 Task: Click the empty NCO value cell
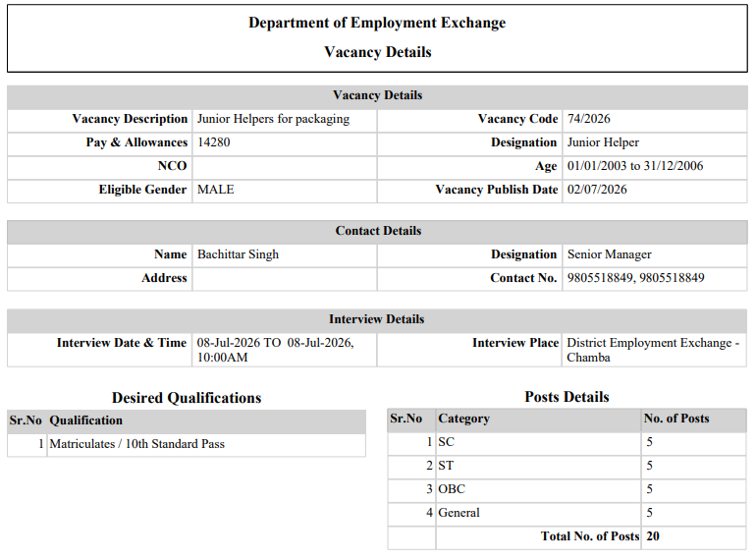285,166
